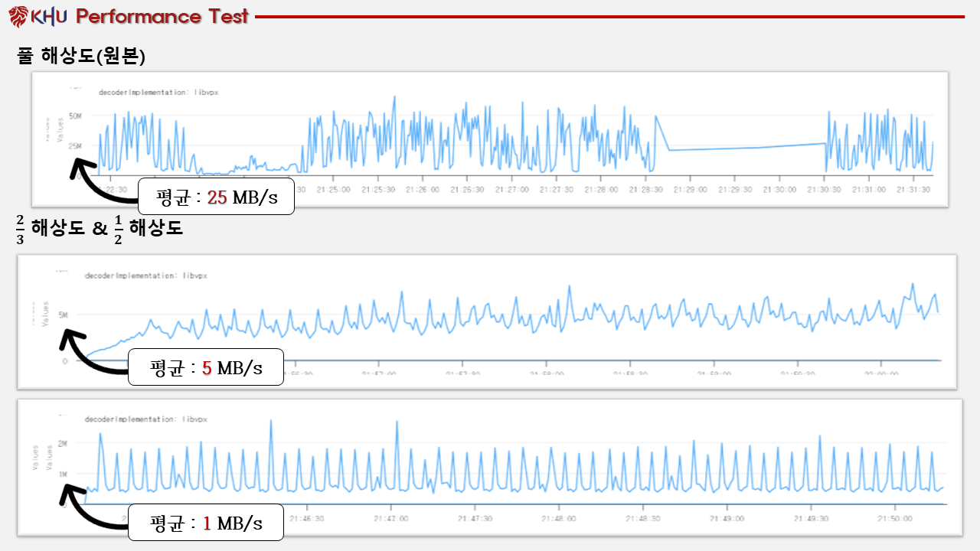The height and width of the screenshot is (551, 980).
Task: Click the "평균 : 25 MB/s" label box
Action: 216,197
